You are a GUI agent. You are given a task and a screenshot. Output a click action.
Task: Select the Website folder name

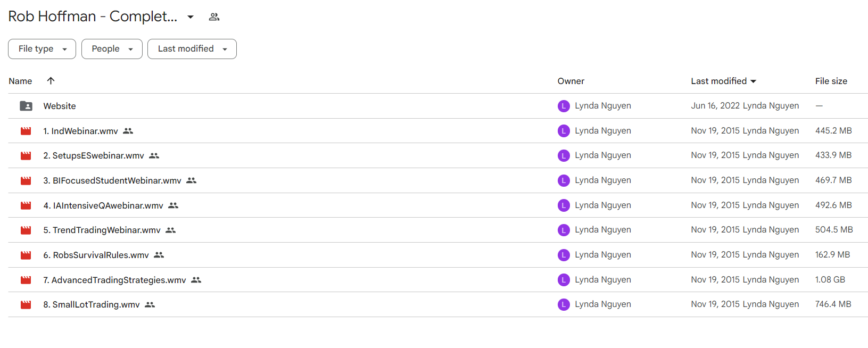coord(60,106)
